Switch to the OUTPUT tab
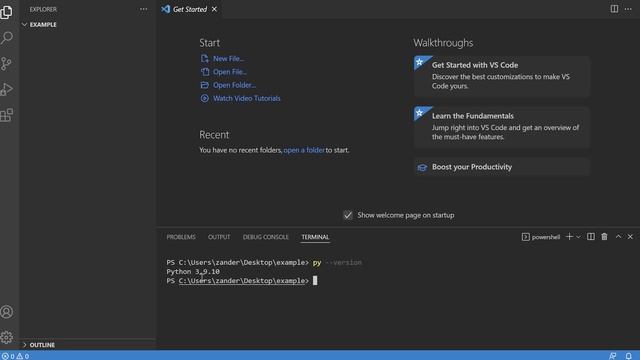The width and height of the screenshot is (640, 360). (x=219, y=237)
